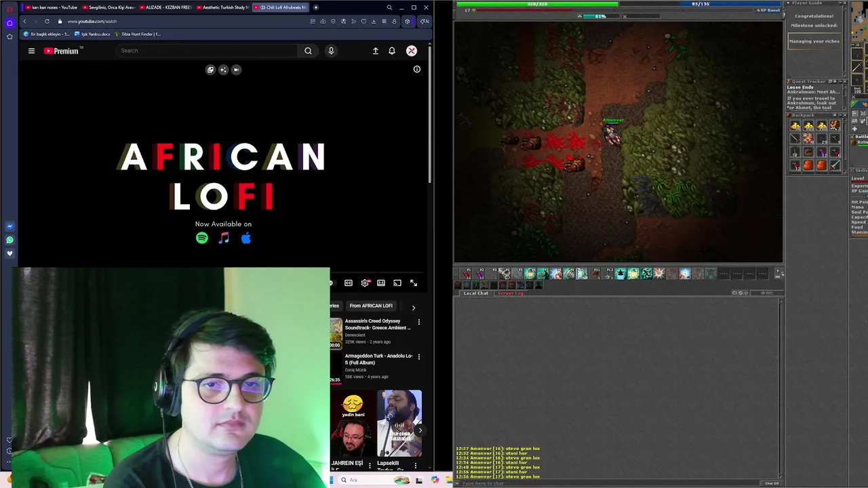Open the 'yedin beni' Shorts thumbnail
Image resolution: width=868 pixels, height=488 pixels.
[353, 425]
